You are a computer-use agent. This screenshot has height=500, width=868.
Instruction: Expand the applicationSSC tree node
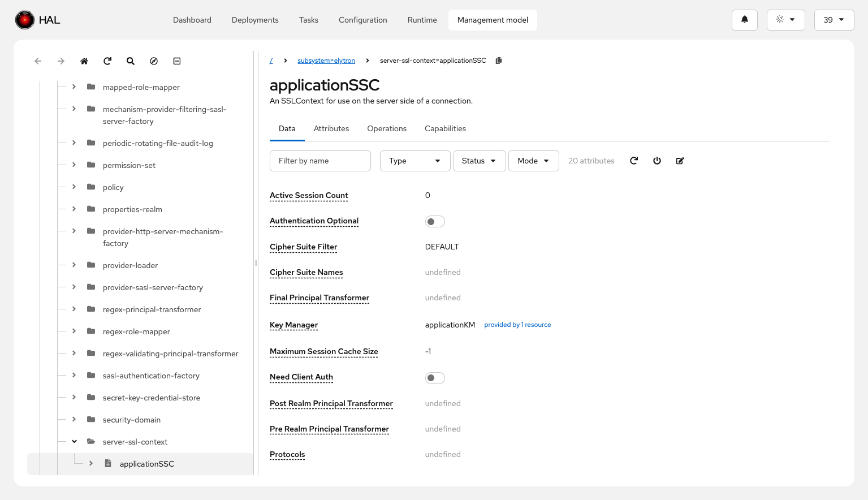pos(91,463)
